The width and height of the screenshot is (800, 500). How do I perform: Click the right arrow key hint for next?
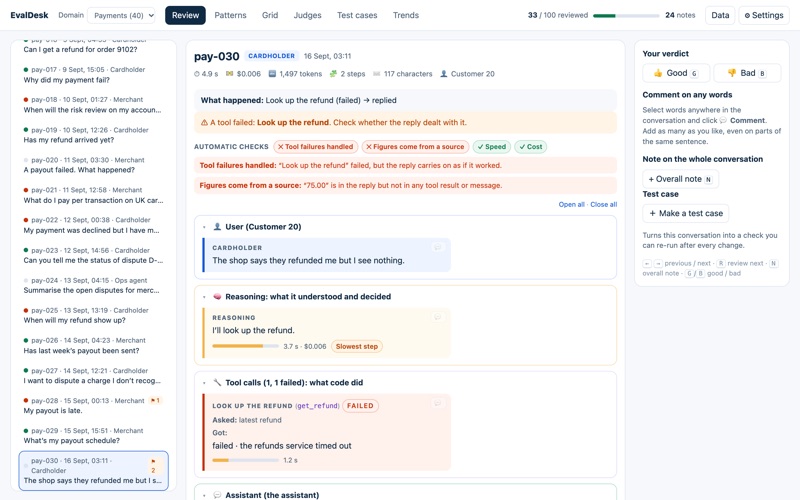[658, 263]
